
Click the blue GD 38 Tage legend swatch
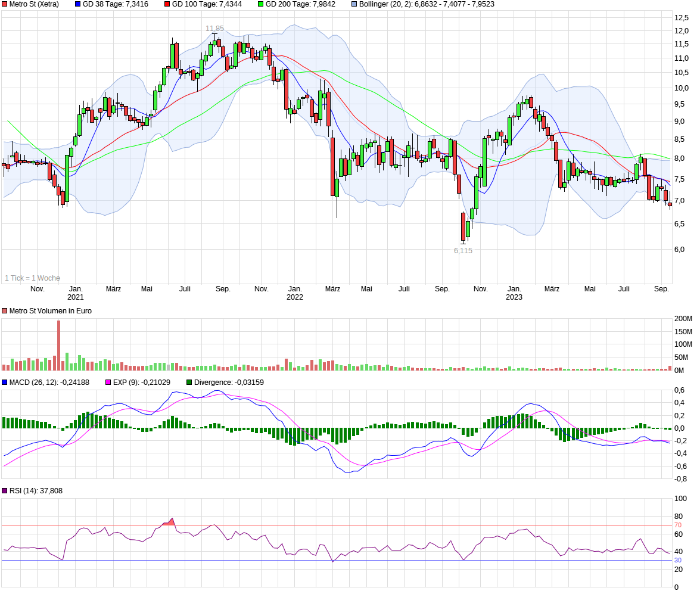tap(77, 4)
